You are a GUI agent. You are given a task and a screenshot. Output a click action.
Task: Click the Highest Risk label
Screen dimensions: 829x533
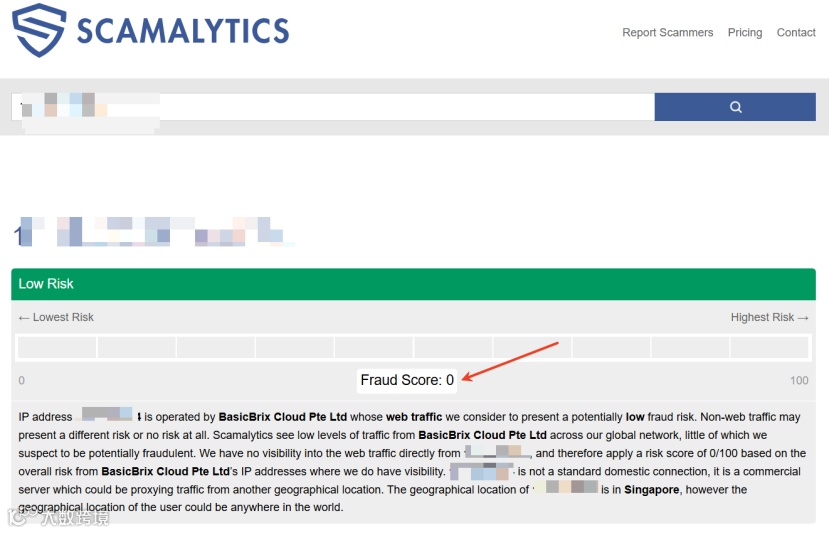click(x=769, y=317)
